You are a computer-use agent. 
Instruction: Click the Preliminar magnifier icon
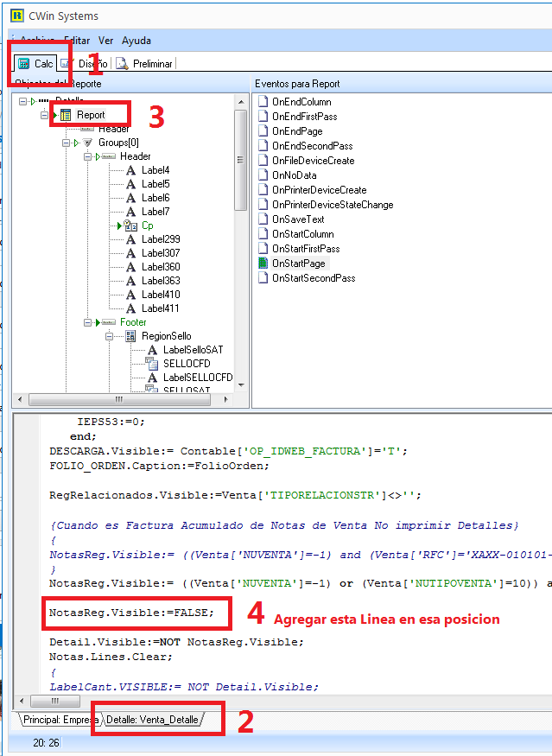(x=122, y=64)
